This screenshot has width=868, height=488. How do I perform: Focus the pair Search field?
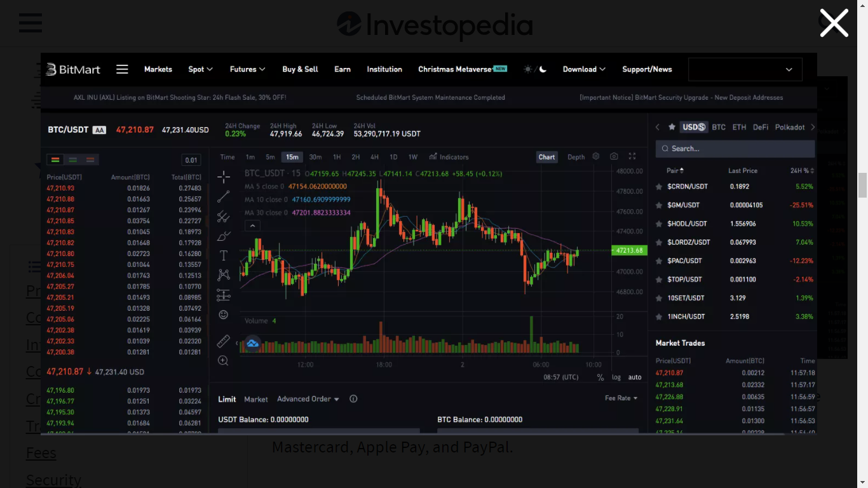pos(735,149)
